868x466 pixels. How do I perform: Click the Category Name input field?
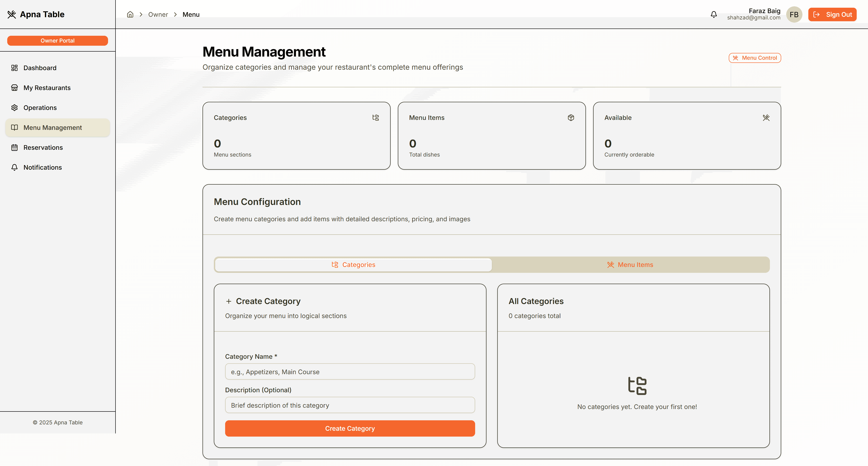click(350, 372)
